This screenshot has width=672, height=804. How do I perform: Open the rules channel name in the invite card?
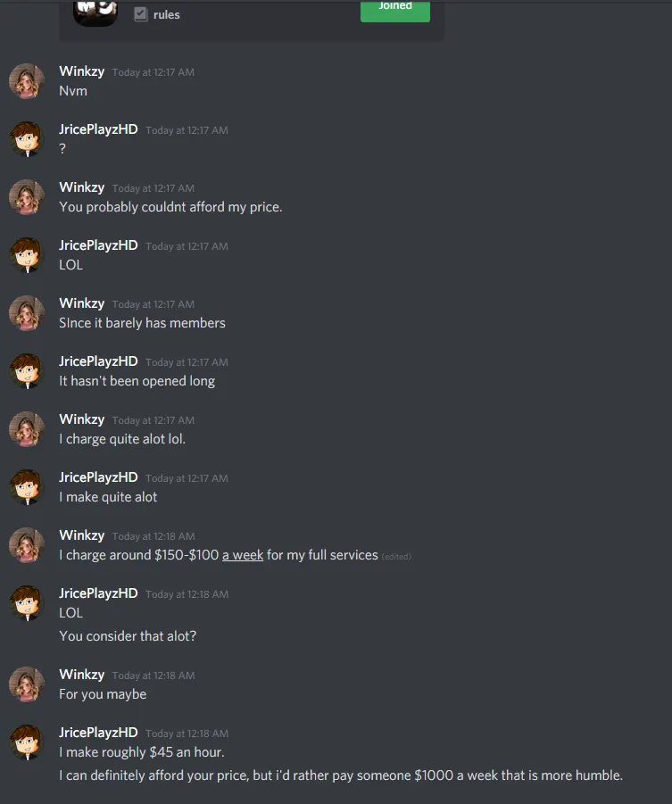[x=167, y=15]
